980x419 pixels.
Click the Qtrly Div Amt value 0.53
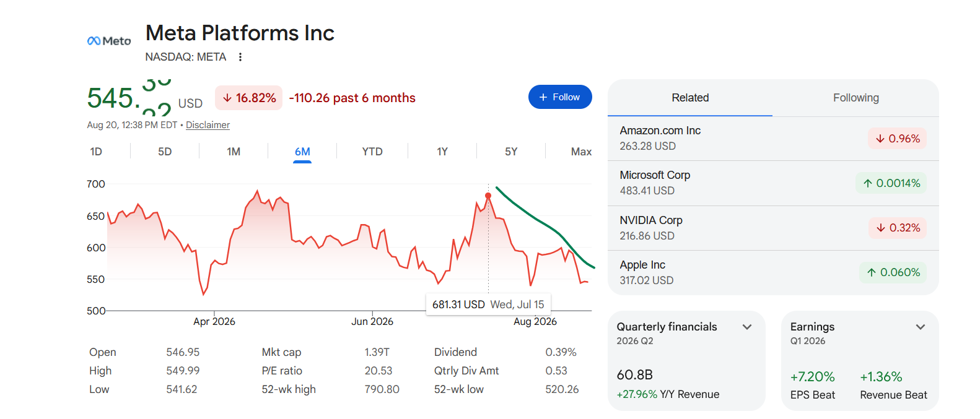point(556,371)
